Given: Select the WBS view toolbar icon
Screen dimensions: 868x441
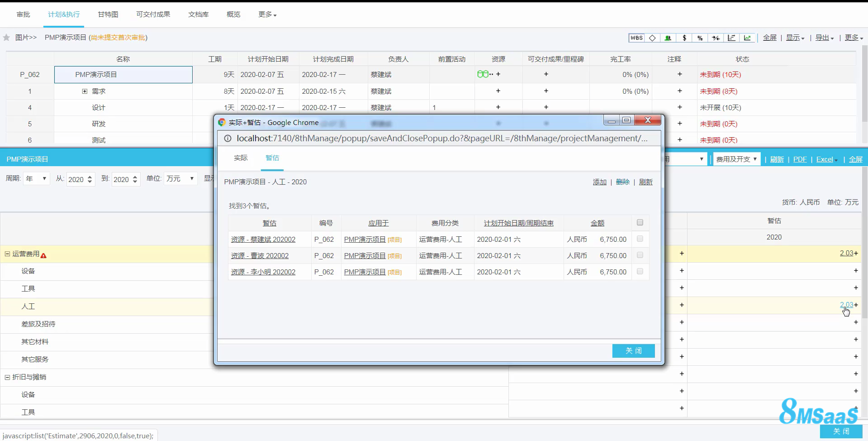Looking at the screenshot, I should pyautogui.click(x=636, y=38).
